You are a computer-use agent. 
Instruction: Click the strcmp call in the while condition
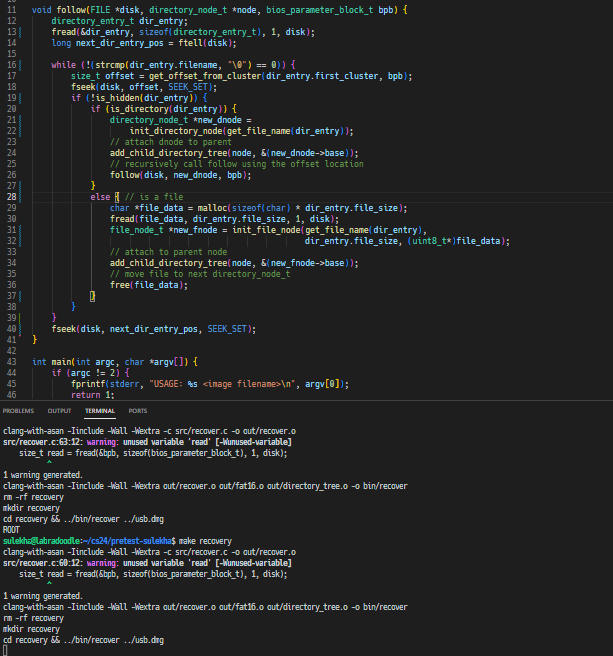click(110, 64)
